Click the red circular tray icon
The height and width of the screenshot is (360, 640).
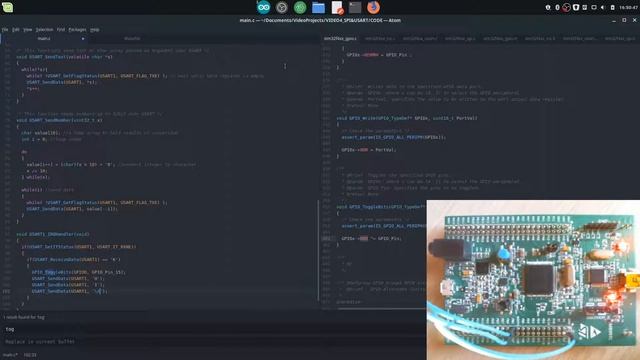tap(566, 7)
